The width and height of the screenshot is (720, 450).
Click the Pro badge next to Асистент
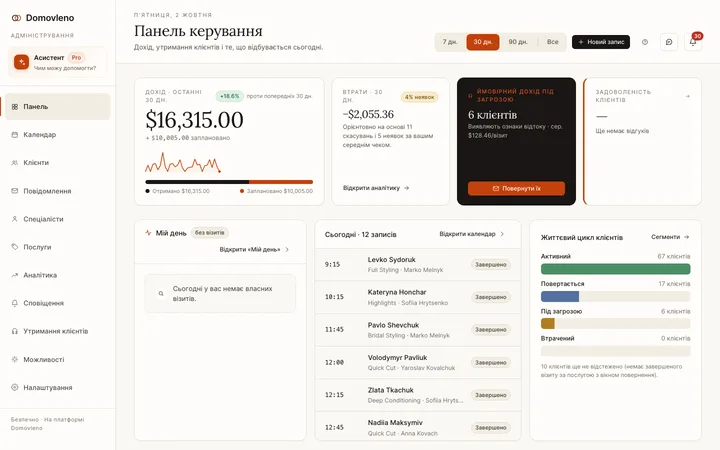pos(76,57)
